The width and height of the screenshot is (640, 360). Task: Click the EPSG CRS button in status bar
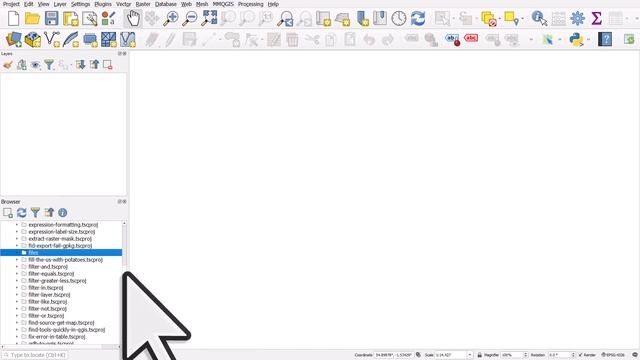613,355
